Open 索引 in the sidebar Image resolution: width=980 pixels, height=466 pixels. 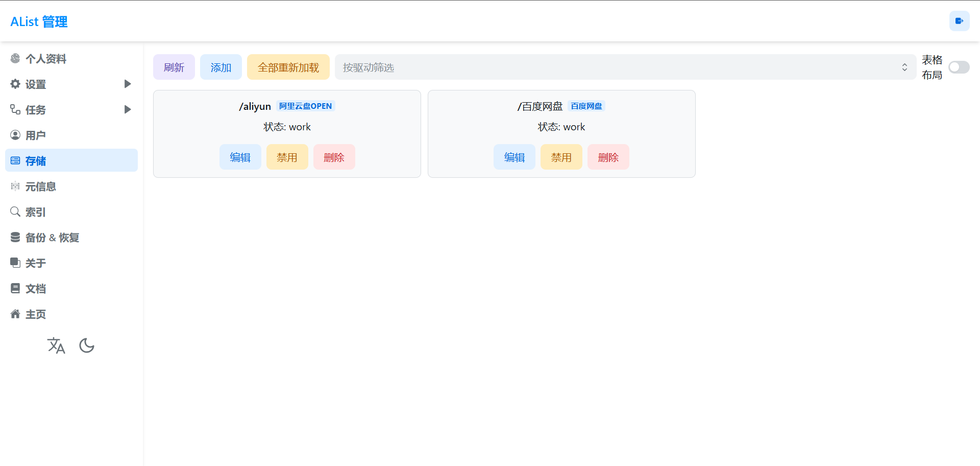click(x=71, y=212)
